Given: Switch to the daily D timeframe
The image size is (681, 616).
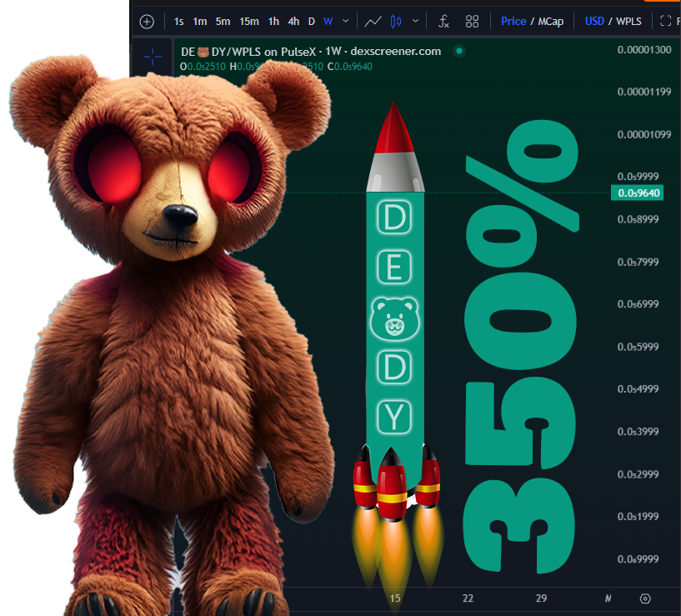Looking at the screenshot, I should pos(312,22).
